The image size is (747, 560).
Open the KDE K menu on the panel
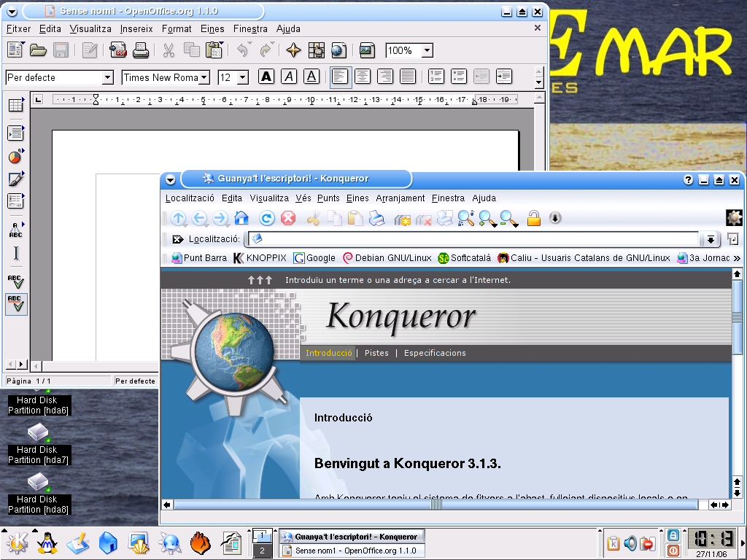click(x=17, y=542)
